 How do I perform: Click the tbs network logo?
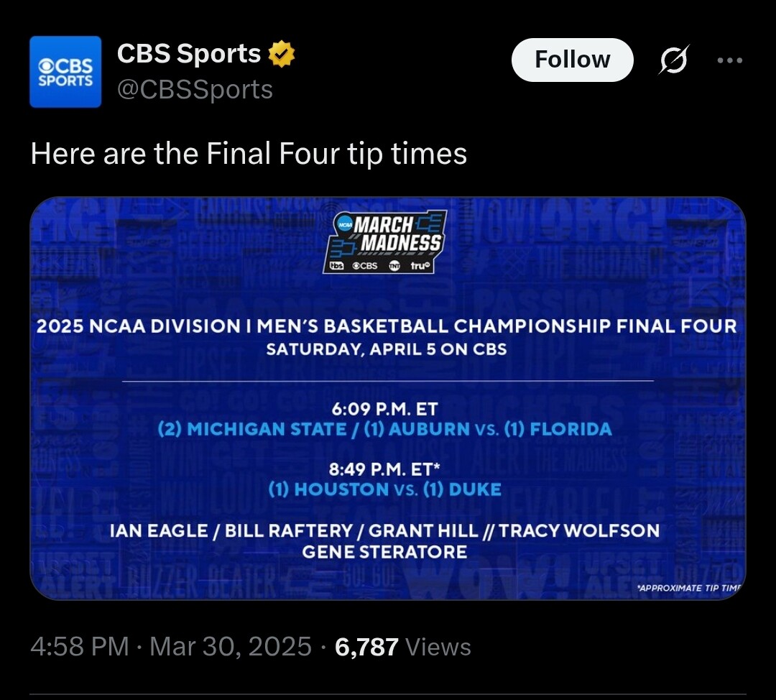click(x=336, y=266)
